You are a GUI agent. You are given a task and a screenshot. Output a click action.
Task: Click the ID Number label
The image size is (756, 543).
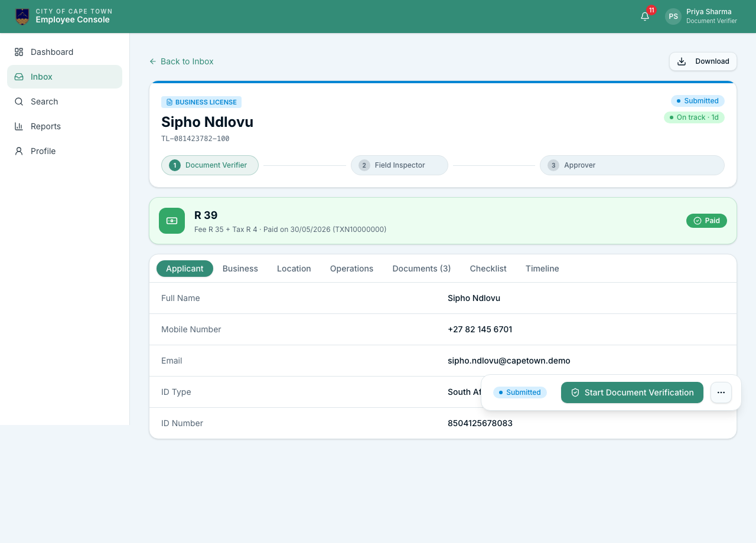182,423
